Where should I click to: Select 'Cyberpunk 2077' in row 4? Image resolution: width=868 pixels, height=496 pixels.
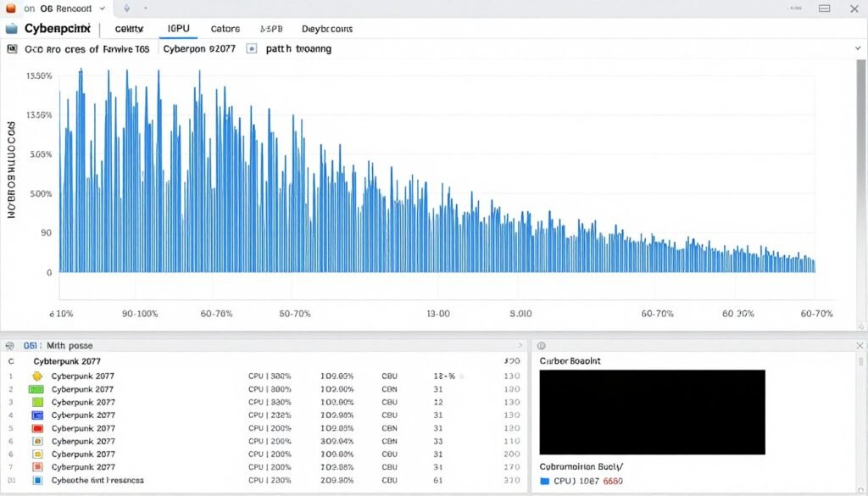click(83, 415)
